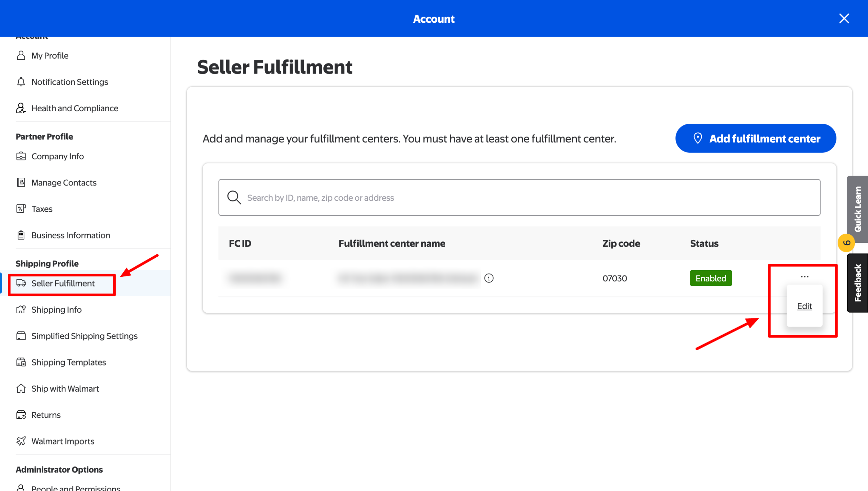Screen dimensions: 868x491
Task: Open the three-dot row actions menu
Action: (x=805, y=277)
